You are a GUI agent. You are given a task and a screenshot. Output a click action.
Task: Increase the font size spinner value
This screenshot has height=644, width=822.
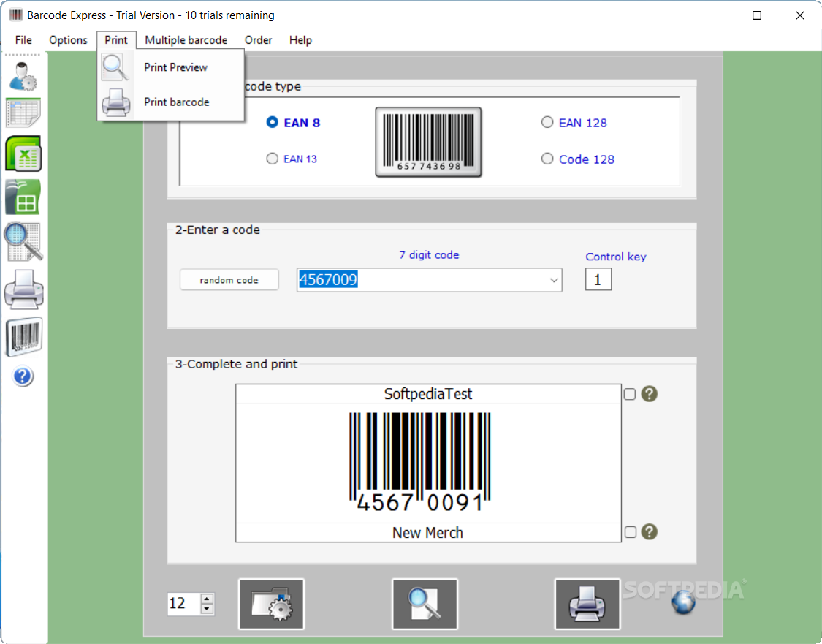207,599
